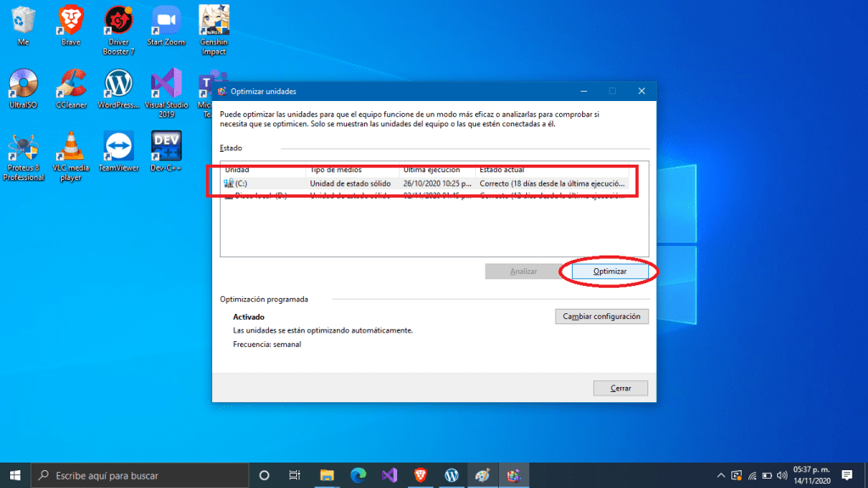868x488 pixels.
Task: Open the Recycle Bin icon
Action: click(x=24, y=25)
